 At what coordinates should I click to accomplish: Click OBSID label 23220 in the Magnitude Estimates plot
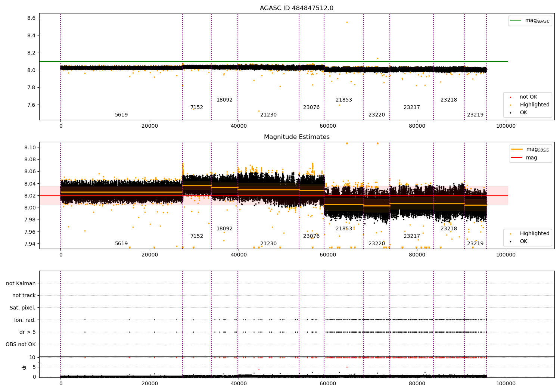pos(377,244)
